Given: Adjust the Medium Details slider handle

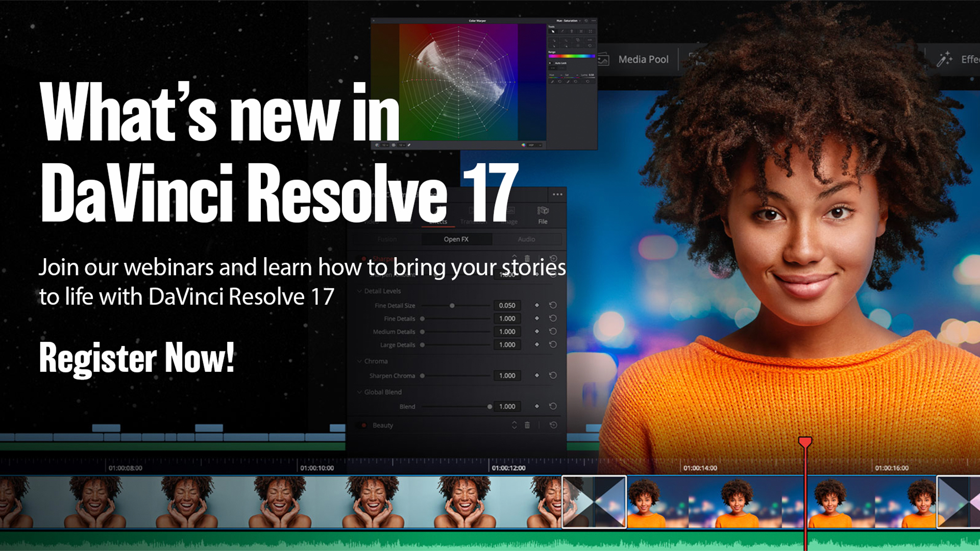Looking at the screenshot, I should coord(422,332).
